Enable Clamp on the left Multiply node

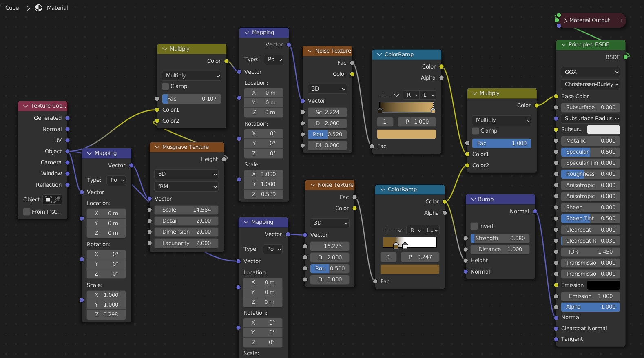[x=166, y=86]
